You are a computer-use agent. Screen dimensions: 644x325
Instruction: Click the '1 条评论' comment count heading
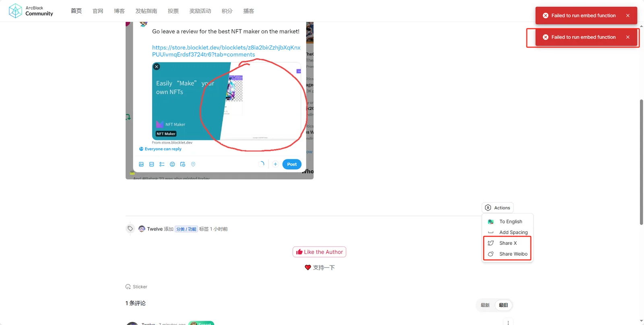pyautogui.click(x=136, y=303)
